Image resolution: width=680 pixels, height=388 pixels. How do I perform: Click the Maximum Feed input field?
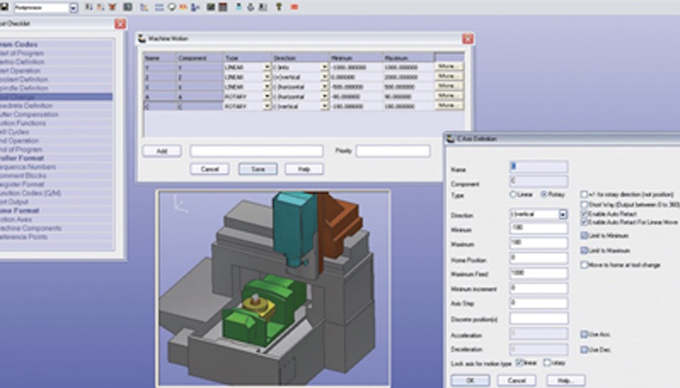(538, 273)
